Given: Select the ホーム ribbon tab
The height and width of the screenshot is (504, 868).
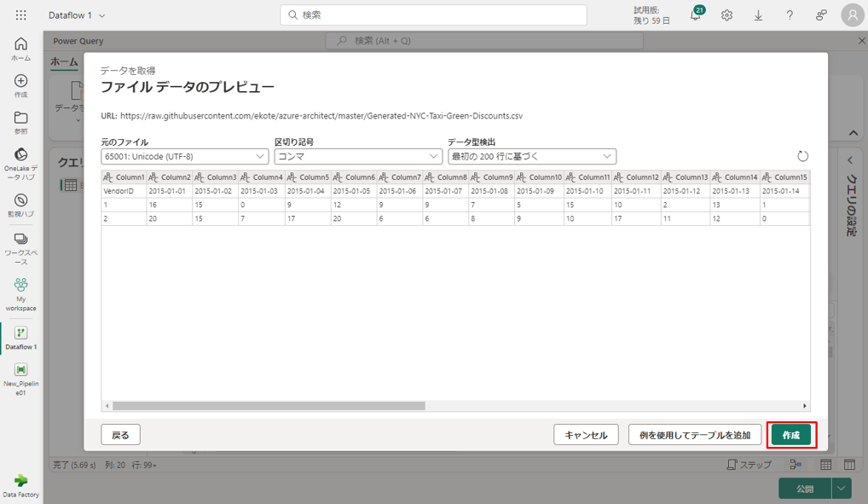Looking at the screenshot, I should click(64, 62).
